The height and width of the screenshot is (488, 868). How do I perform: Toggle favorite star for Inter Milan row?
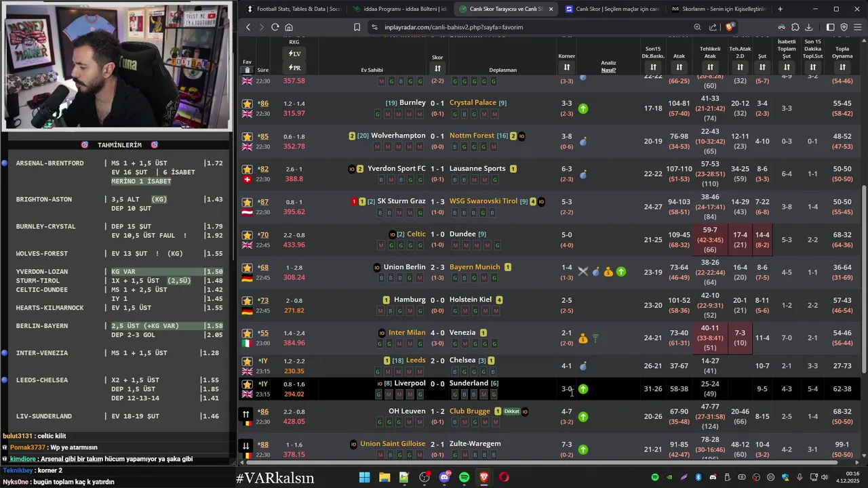pyautogui.click(x=247, y=333)
